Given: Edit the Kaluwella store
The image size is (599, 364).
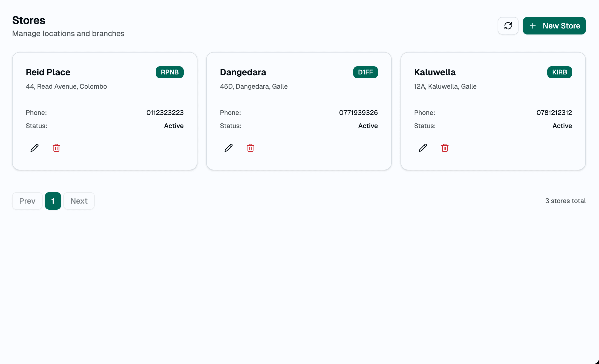Looking at the screenshot, I should 422,148.
